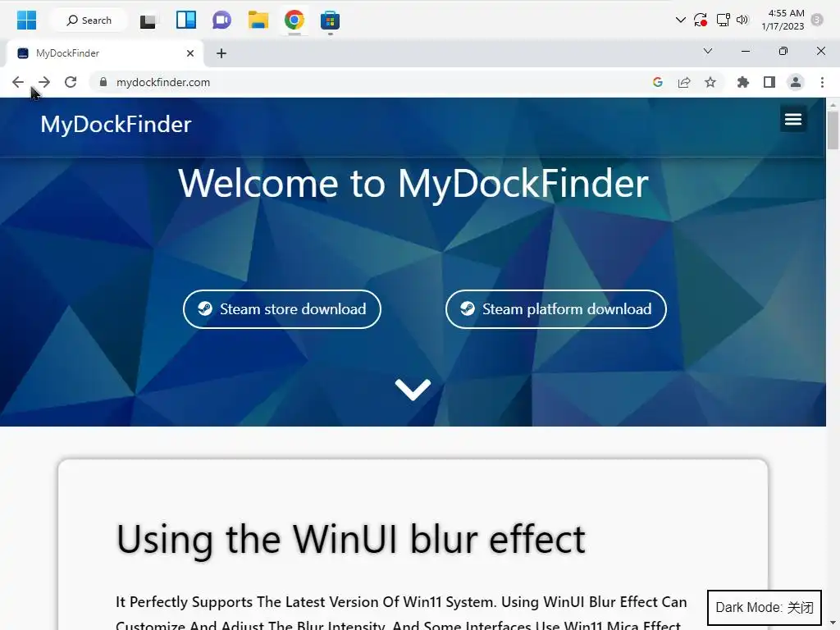840x630 pixels.
Task: Open the Windows Start menu
Action: point(26,21)
